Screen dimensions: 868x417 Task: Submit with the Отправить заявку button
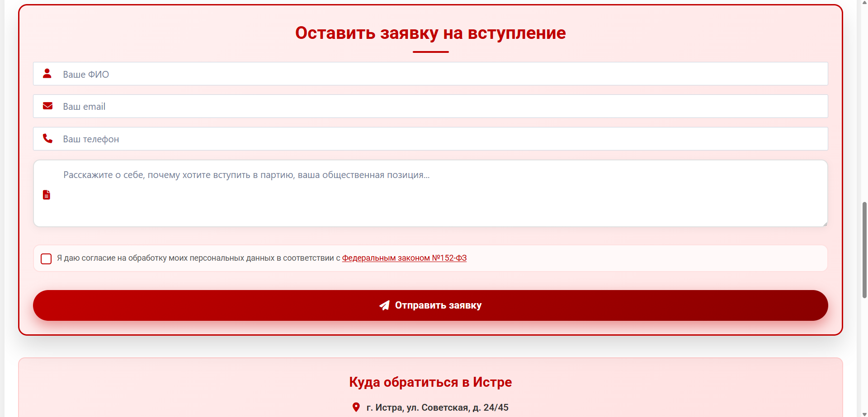(x=430, y=305)
